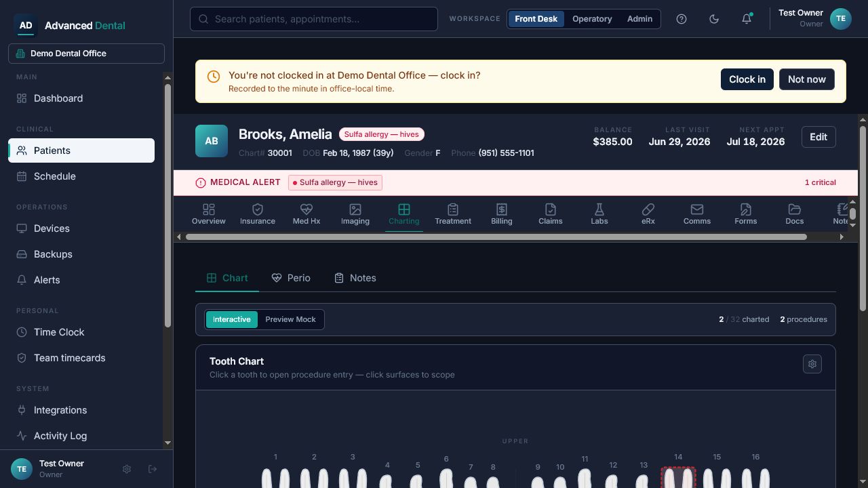Select Preview Mock chart mode
This screenshot has height=488, width=868.
pyautogui.click(x=290, y=319)
